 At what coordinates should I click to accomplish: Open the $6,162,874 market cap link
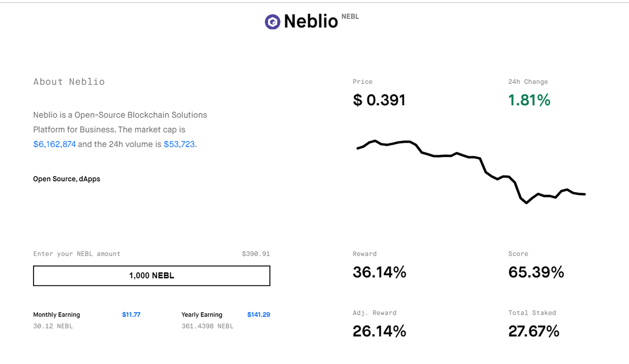pos(55,144)
